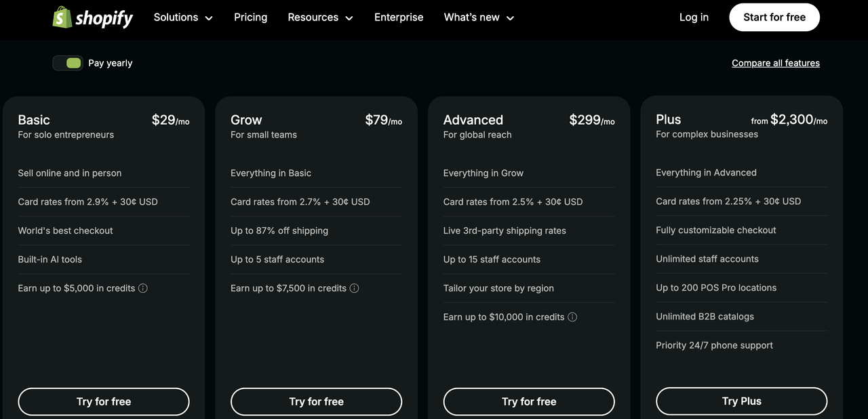Select the Advanced plan heading

click(x=473, y=120)
